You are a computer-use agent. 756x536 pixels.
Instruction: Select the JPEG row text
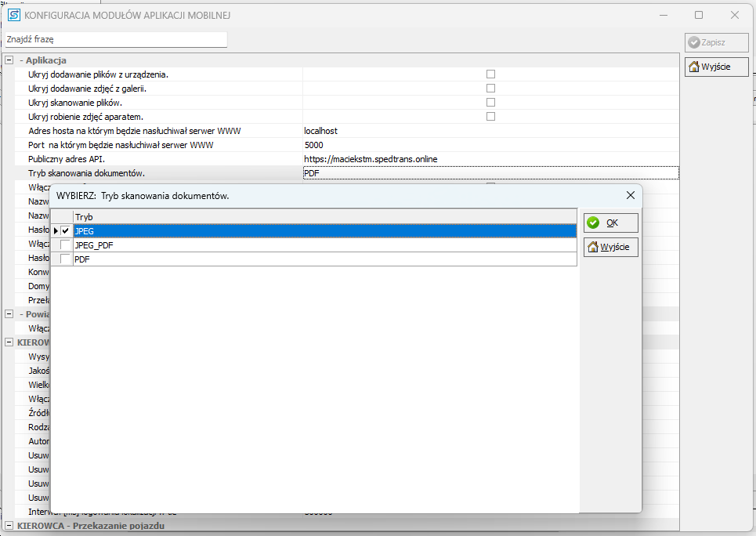coord(85,231)
